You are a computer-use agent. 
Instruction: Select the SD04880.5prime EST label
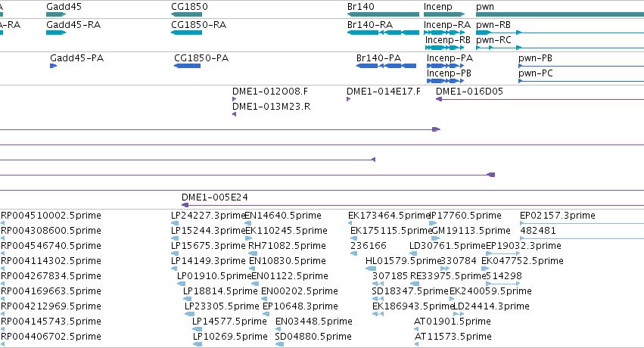click(x=313, y=337)
